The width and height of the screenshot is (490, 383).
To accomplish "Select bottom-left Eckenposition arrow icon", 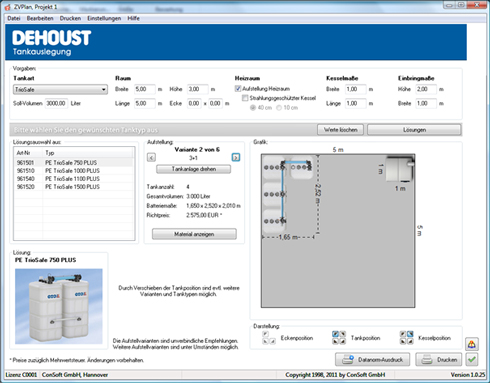I will pos(265,341).
